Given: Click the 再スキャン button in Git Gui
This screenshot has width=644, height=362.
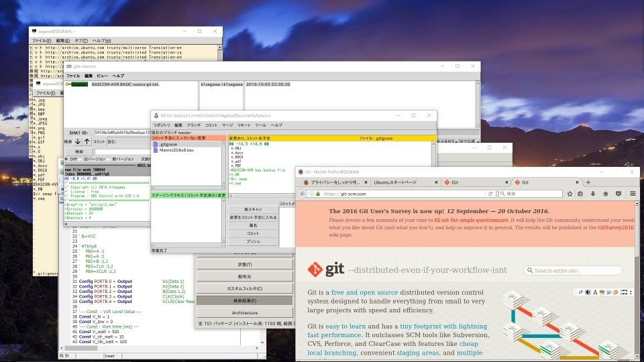Looking at the screenshot, I should pos(253,209).
